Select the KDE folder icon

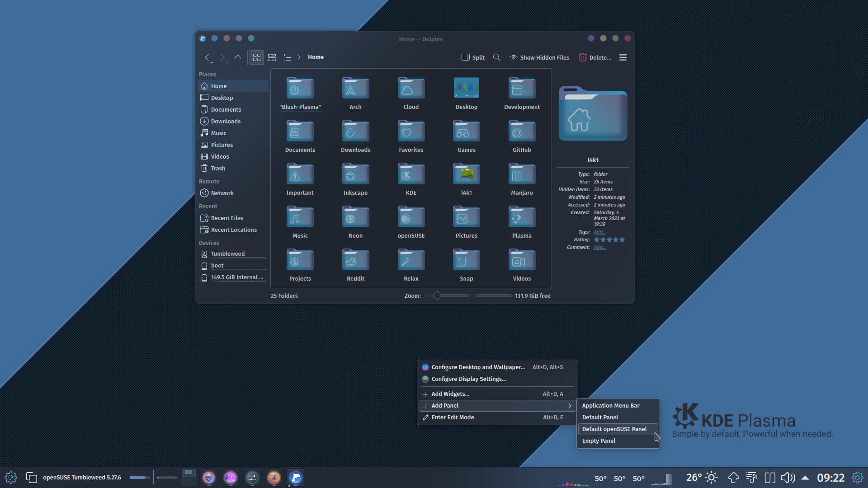(x=411, y=174)
